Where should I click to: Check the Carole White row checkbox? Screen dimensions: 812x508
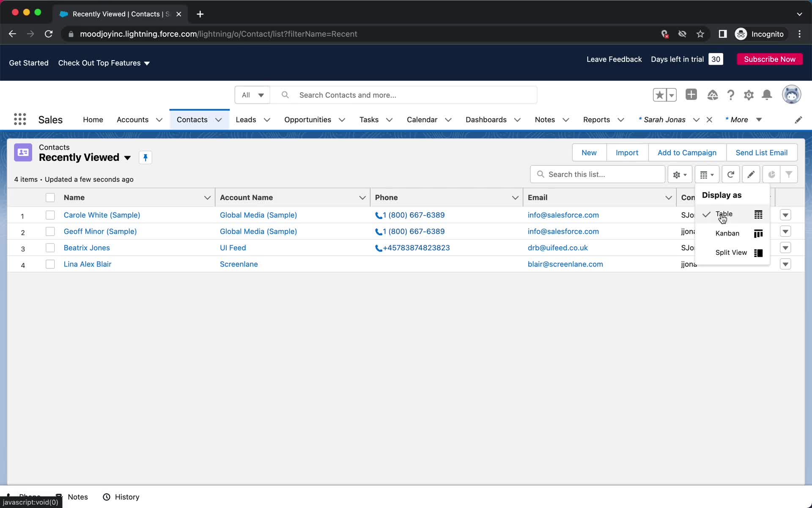point(50,215)
